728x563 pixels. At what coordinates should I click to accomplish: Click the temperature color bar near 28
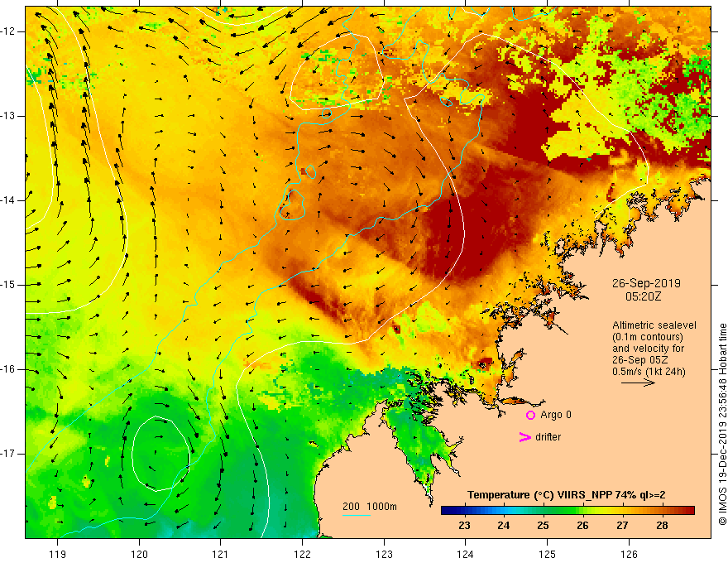[662, 511]
